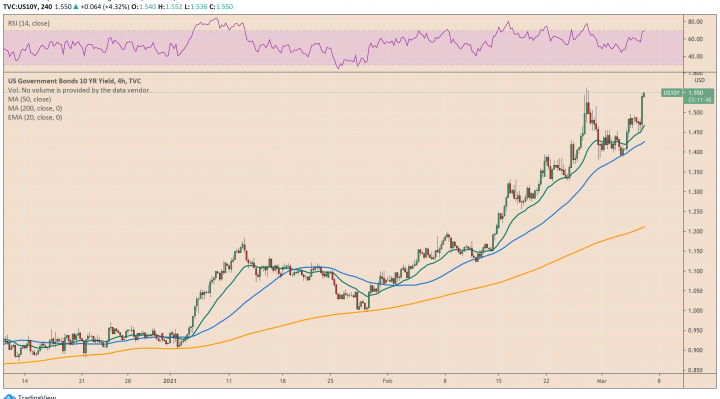Click the 25 date label on time axis
The image size is (720, 399).
[x=330, y=381]
